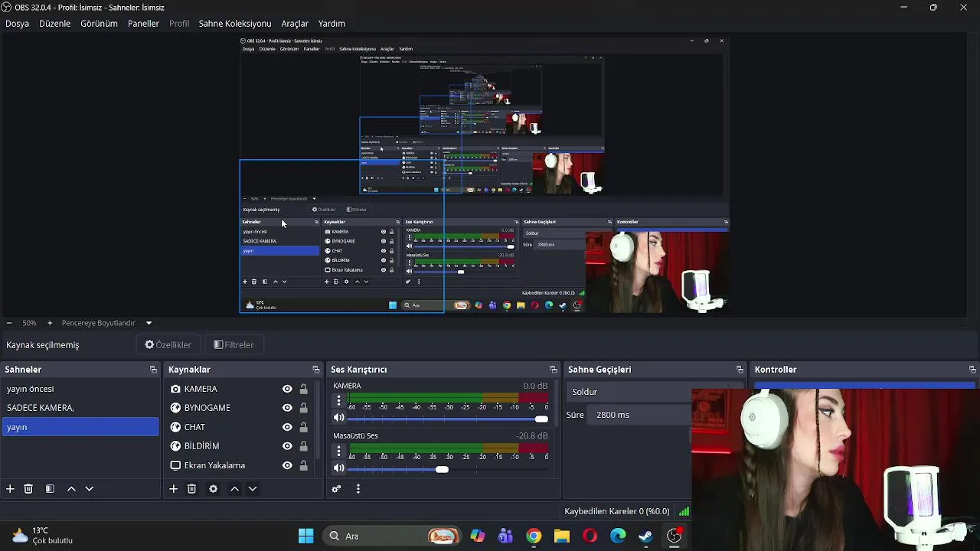Hide the KAMERA source with eye icon
The height and width of the screenshot is (551, 980).
pos(287,389)
